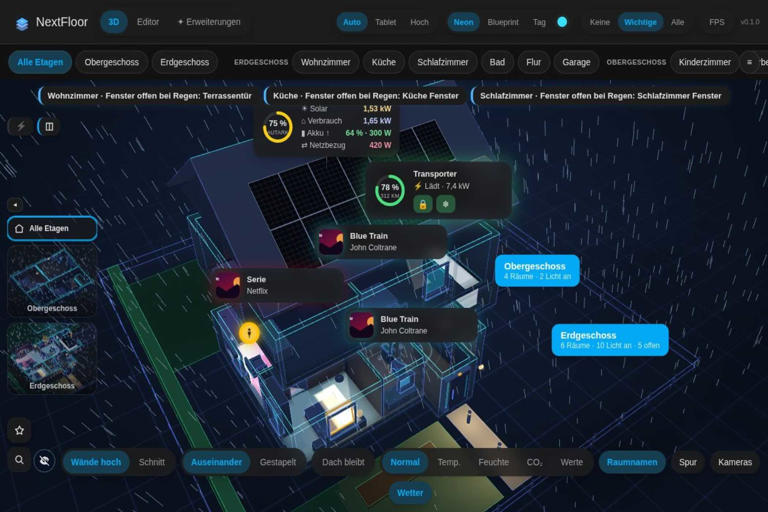768x512 pixels.
Task: Jump to Wohnzimmer room
Action: (x=326, y=62)
